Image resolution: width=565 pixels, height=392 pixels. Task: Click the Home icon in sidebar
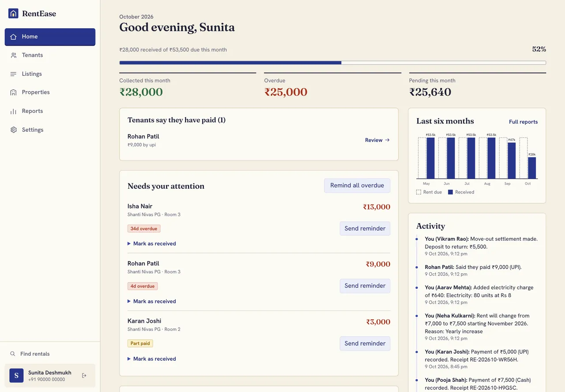[x=13, y=37]
